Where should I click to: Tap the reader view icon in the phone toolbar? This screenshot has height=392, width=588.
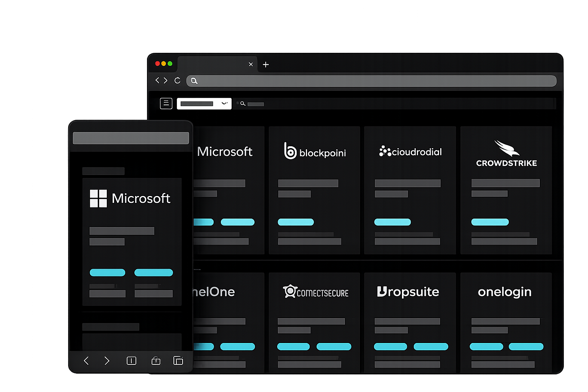(131, 361)
